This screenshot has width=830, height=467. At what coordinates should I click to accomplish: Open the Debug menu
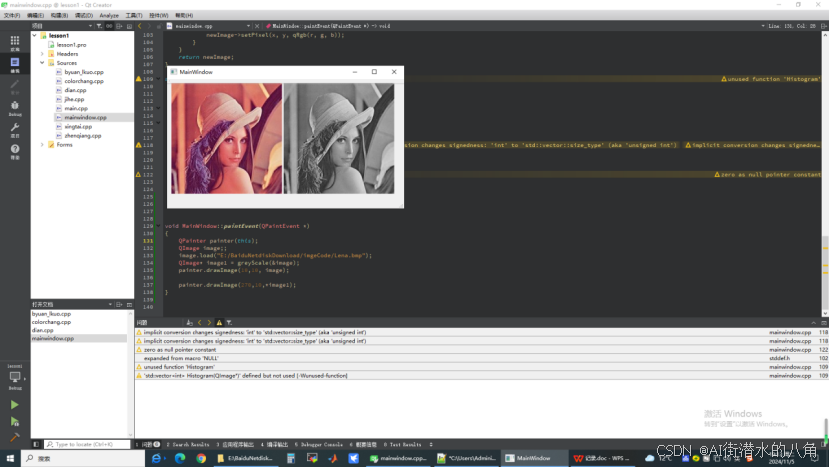tap(84, 15)
